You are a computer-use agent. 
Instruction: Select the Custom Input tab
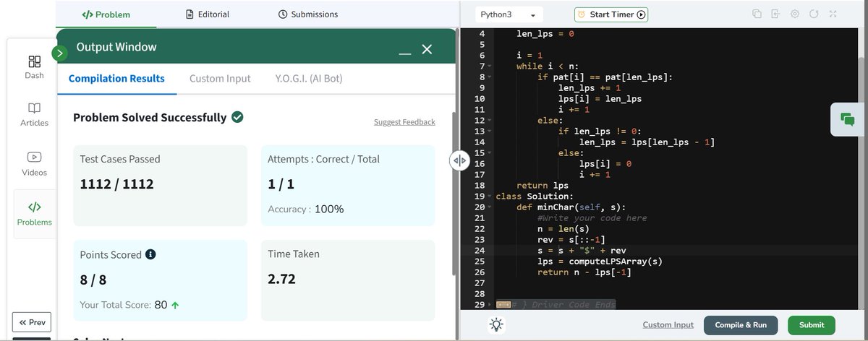(x=220, y=79)
